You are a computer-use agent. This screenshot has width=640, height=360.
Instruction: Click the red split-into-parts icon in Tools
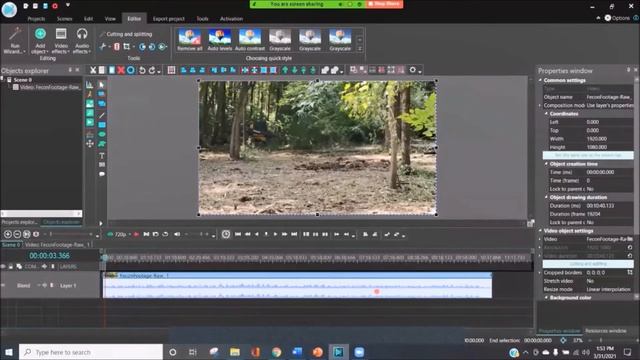click(x=117, y=47)
